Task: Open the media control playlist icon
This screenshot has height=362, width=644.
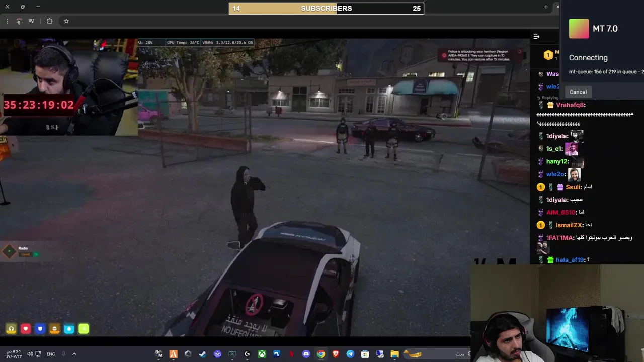Action: [32, 21]
